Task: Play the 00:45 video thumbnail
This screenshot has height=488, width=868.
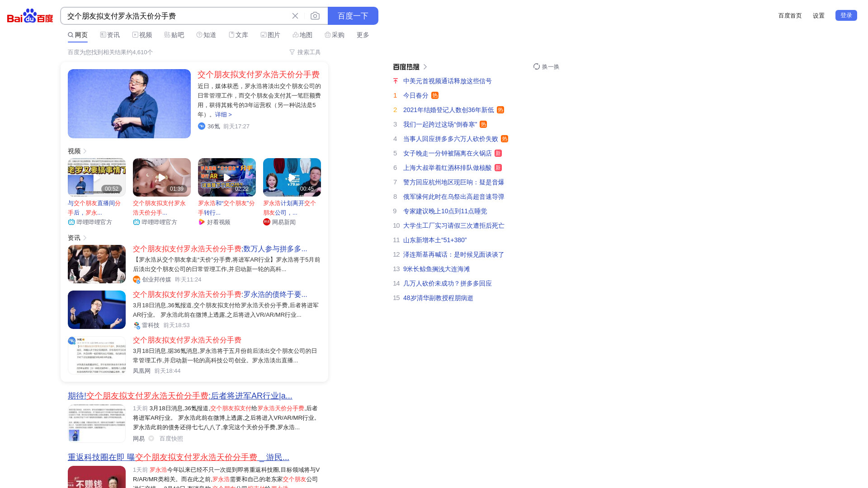Action: click(292, 177)
